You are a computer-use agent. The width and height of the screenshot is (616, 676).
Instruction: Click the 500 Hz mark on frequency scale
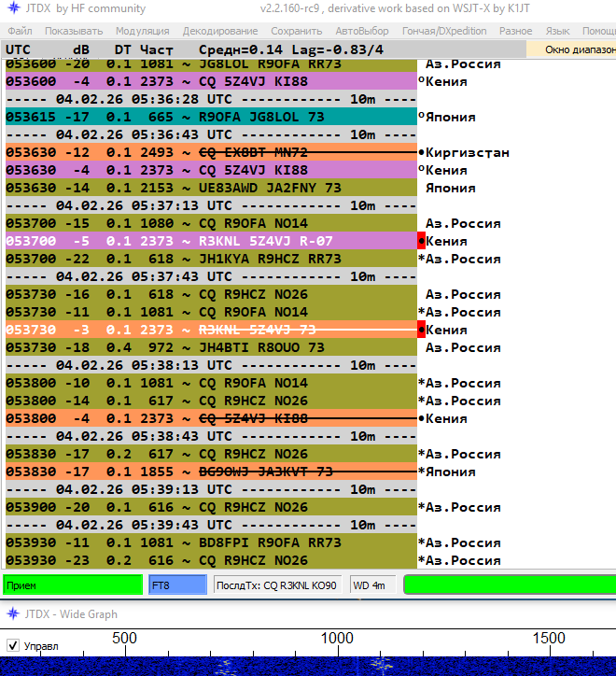point(124,638)
